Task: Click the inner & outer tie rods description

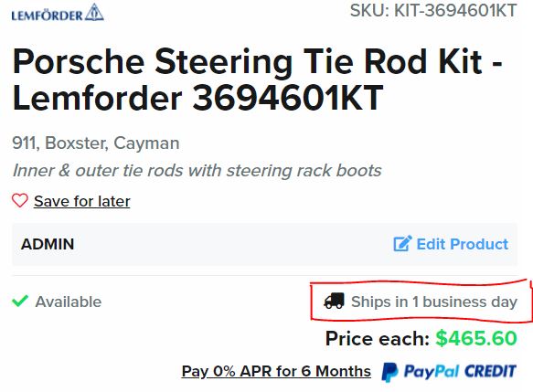Action: (x=197, y=170)
